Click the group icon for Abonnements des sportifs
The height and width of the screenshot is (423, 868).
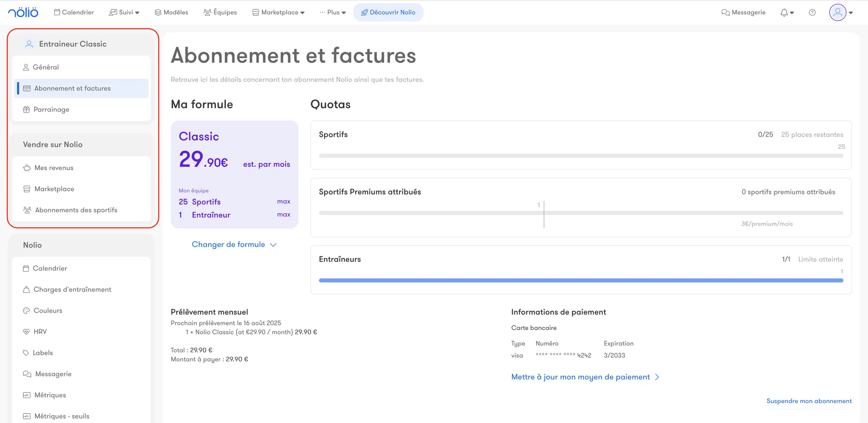27,210
